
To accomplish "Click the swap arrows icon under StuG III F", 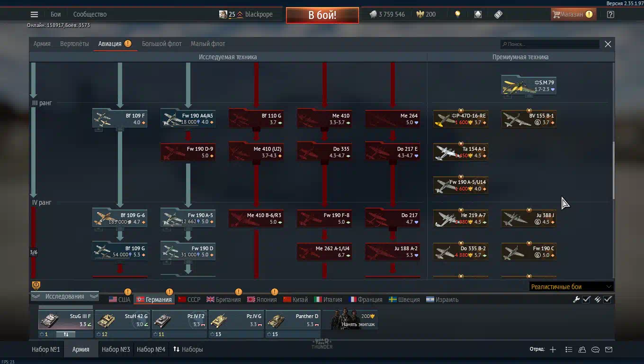I will [x=66, y=334].
